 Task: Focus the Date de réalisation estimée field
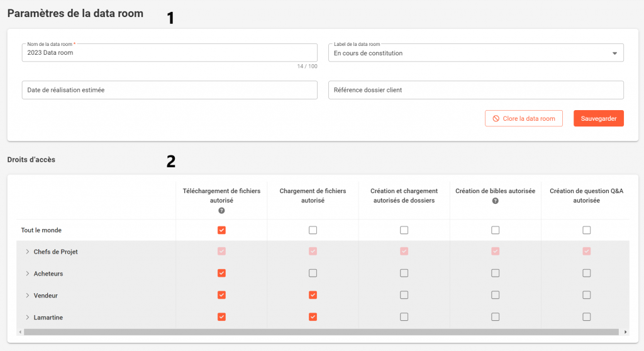(x=169, y=90)
